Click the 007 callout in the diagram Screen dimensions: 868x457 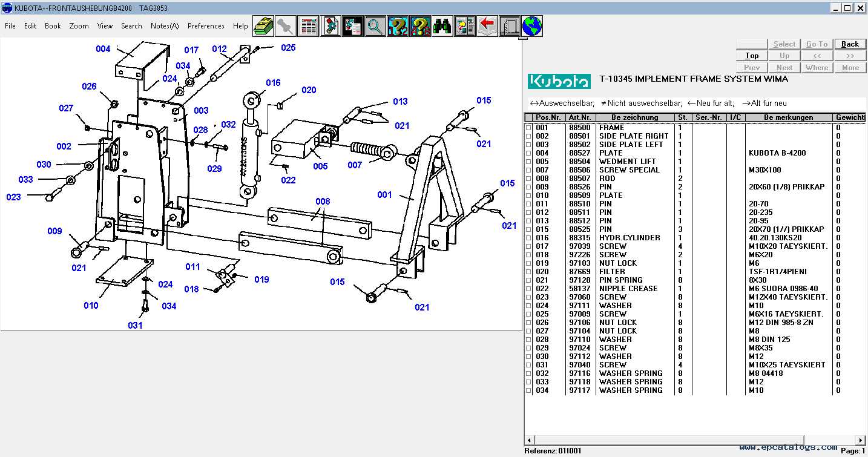coord(355,165)
